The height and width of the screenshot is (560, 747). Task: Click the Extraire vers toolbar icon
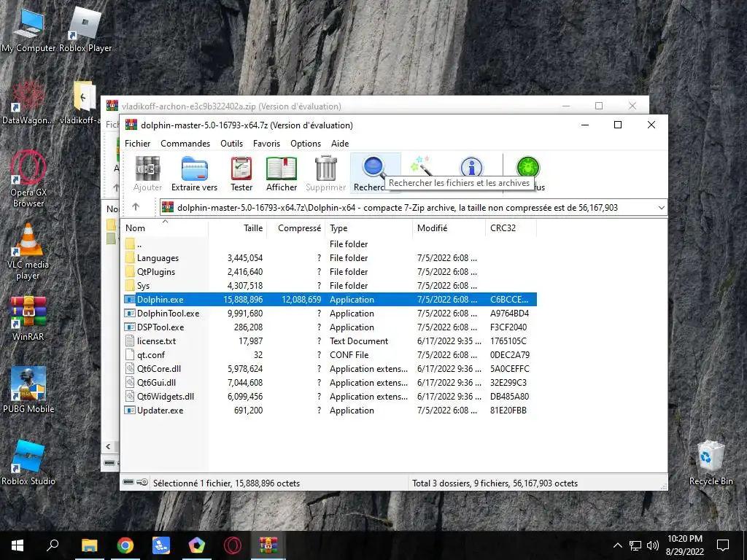tap(194, 169)
